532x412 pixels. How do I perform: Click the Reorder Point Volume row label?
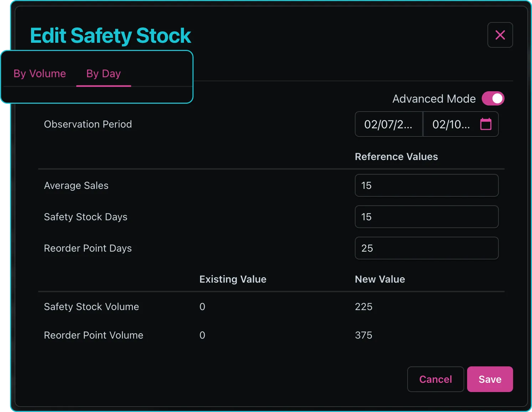click(93, 335)
